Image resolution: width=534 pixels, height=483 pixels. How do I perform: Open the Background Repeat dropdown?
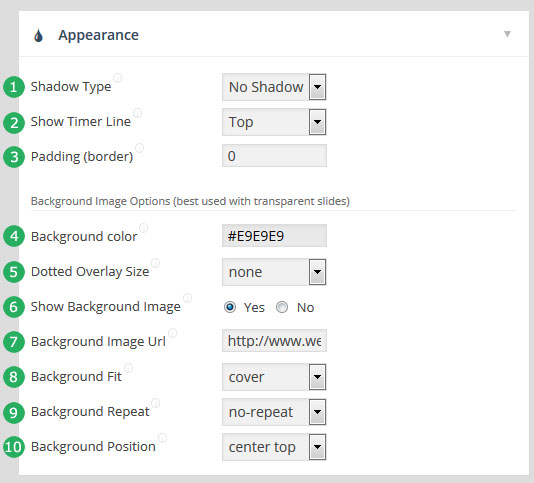[274, 412]
